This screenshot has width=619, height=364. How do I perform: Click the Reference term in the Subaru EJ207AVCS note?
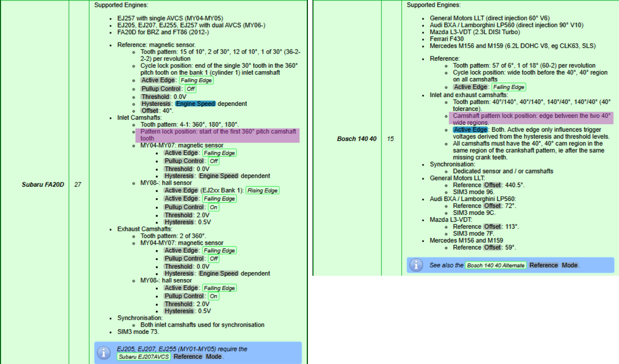[188, 357]
